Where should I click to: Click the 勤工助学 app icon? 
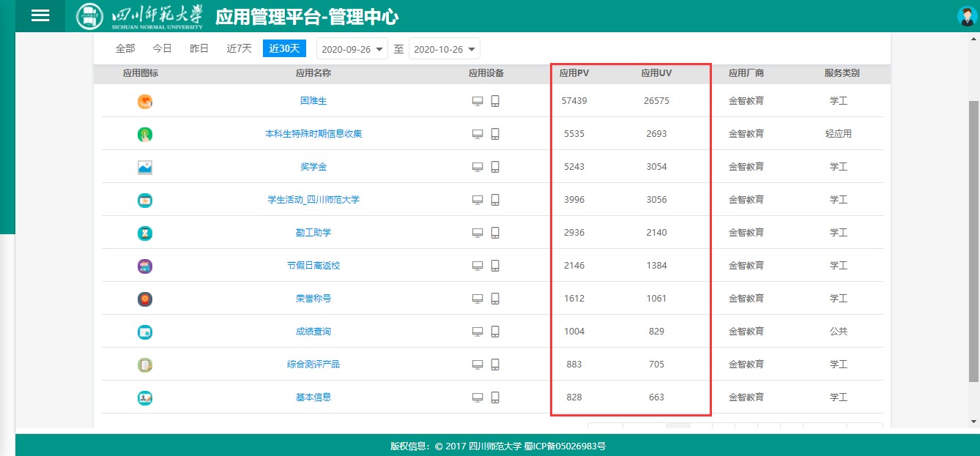click(x=145, y=233)
